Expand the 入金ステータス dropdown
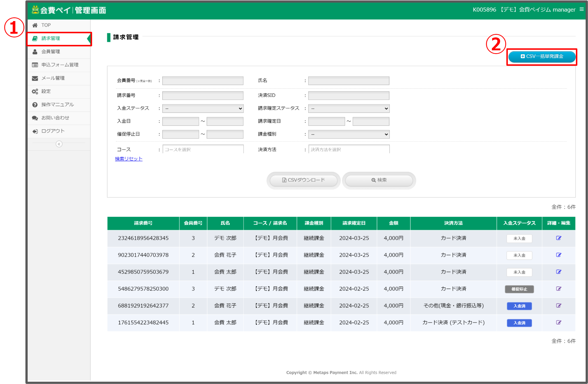The image size is (588, 384). [x=203, y=109]
